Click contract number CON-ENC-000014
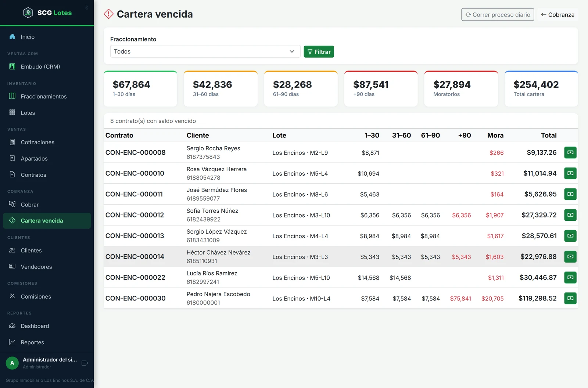588x388 pixels. click(135, 256)
